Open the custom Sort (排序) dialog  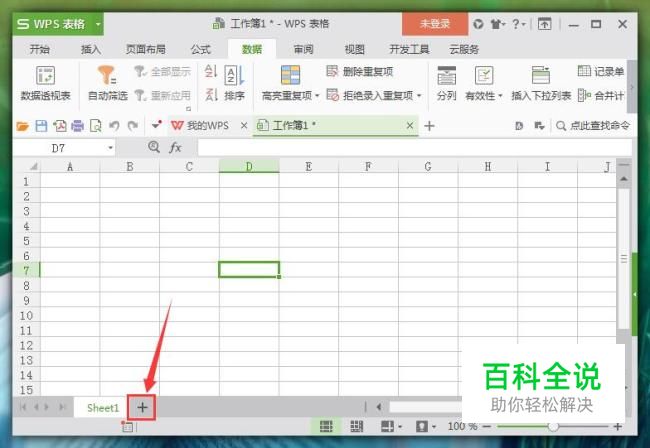point(235,83)
